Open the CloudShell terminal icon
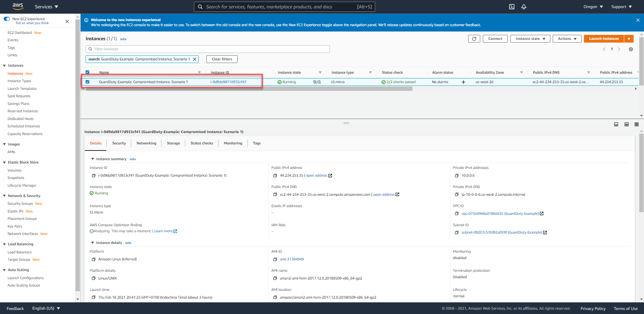The image size is (644, 314). 512,7
